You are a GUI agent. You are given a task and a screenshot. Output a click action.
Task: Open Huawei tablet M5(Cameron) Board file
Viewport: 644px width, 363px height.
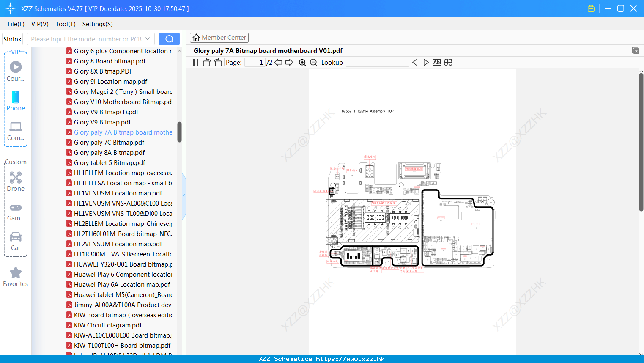pyautogui.click(x=123, y=294)
